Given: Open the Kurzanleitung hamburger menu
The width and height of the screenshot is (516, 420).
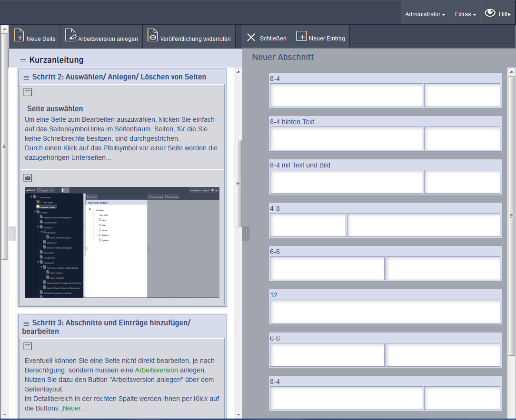Looking at the screenshot, I should point(23,61).
